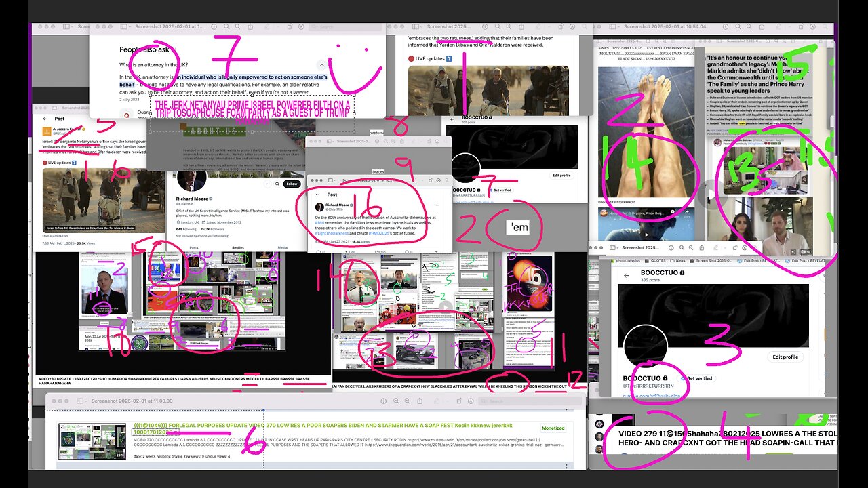
Task: Follow Richard Moore on his profile
Action: [x=292, y=184]
